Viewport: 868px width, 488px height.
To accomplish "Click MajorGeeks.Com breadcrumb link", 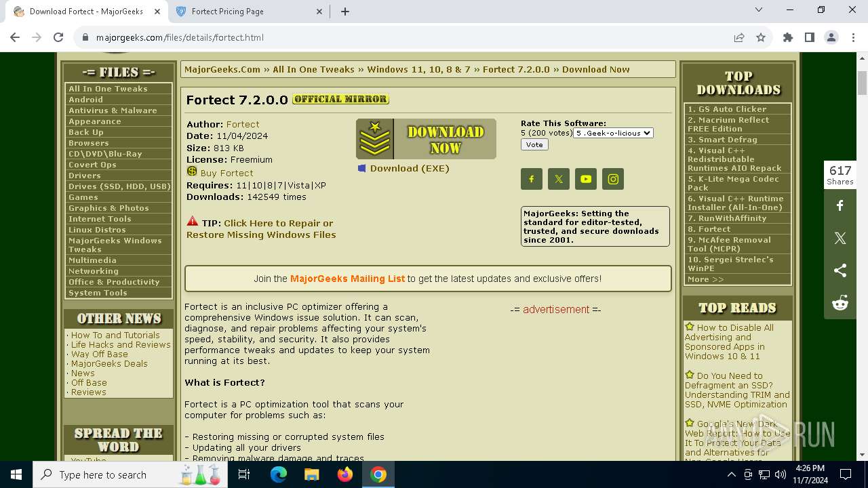I will [x=222, y=69].
